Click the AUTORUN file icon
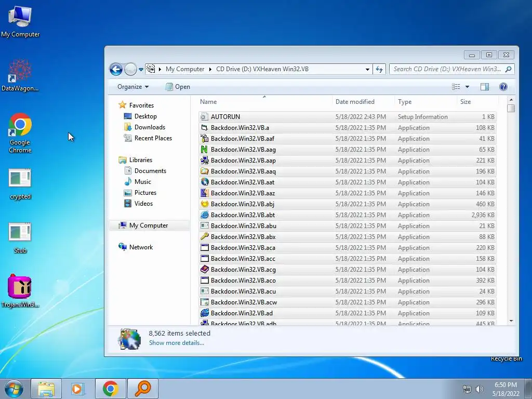The height and width of the screenshot is (399, 532). (x=204, y=117)
